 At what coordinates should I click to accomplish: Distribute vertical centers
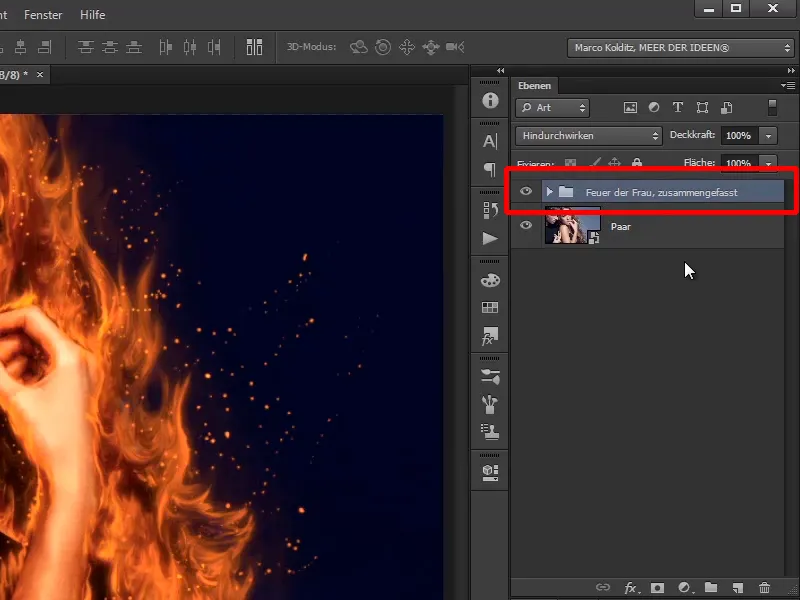tap(110, 47)
